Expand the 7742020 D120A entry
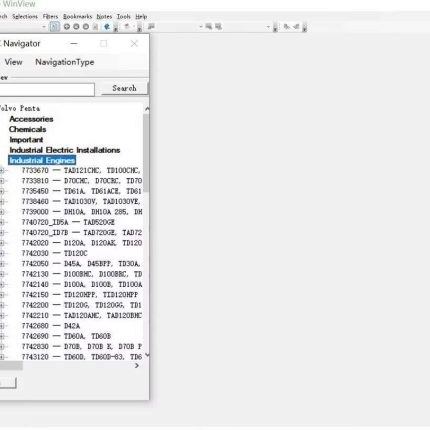This screenshot has width=430, height=430. pos(2,243)
